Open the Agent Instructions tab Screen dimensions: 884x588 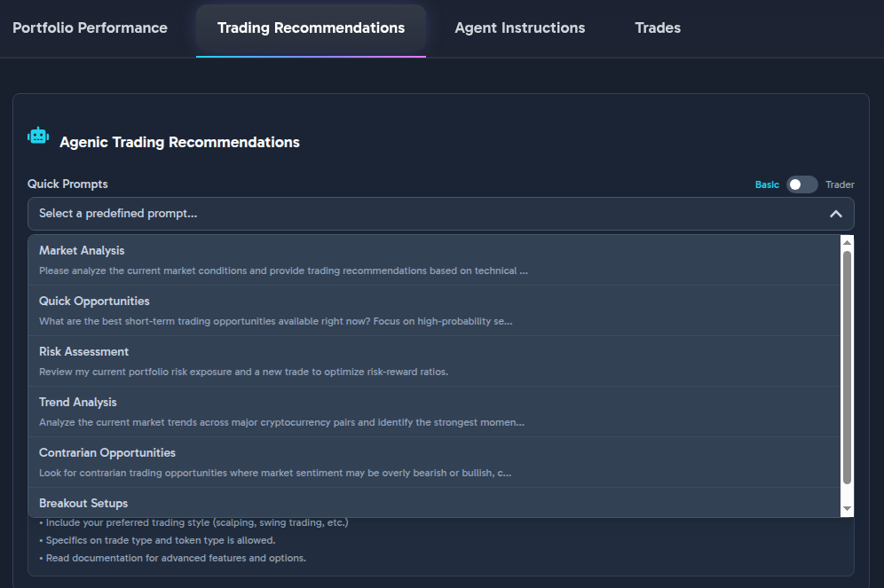coord(520,27)
